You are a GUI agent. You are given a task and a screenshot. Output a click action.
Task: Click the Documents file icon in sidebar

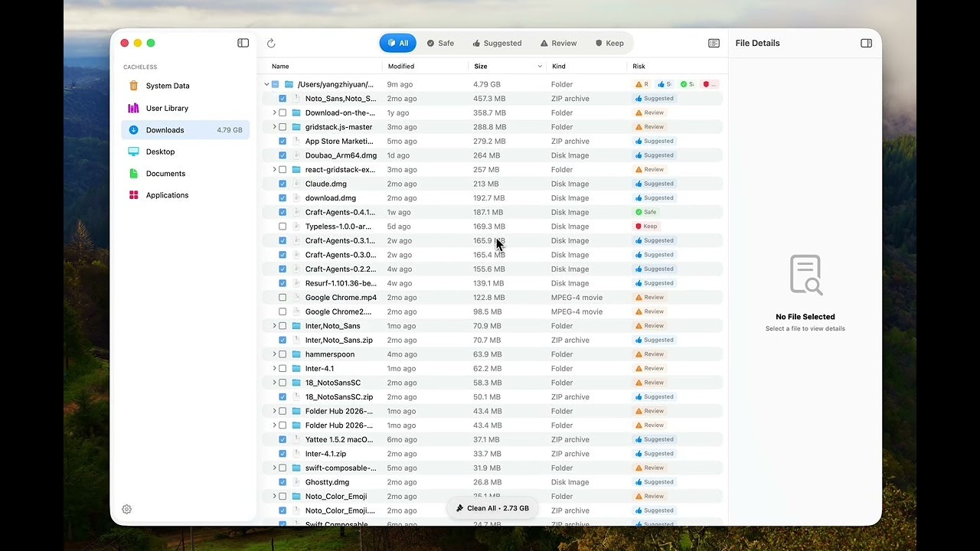coord(133,174)
